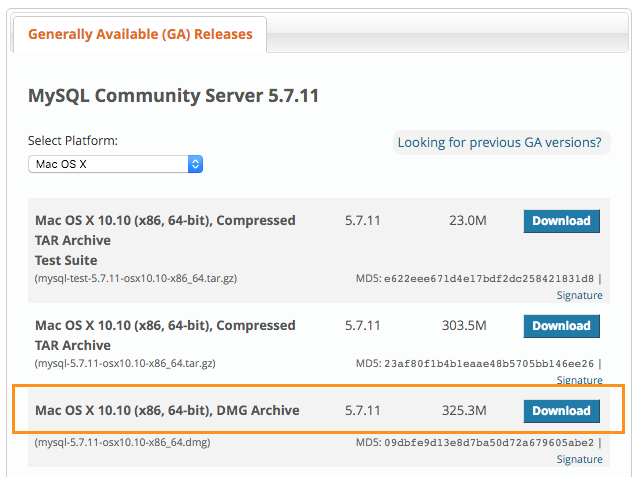Open the Select Platform dropdown showing Mac OS X
644x477 pixels.
[115, 164]
